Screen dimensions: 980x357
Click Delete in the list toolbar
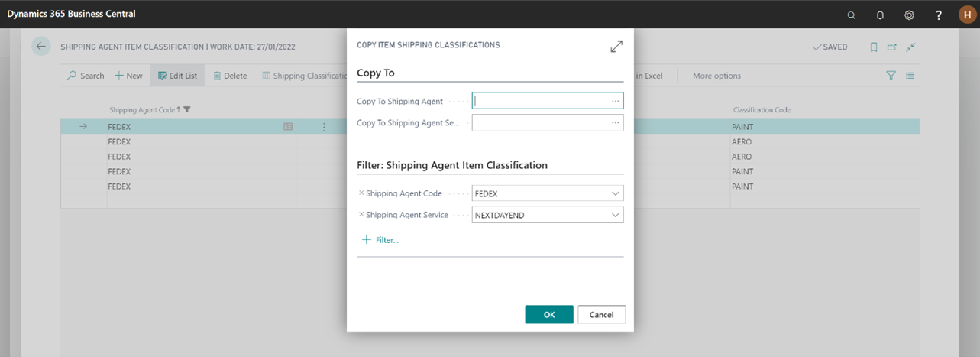click(x=229, y=76)
